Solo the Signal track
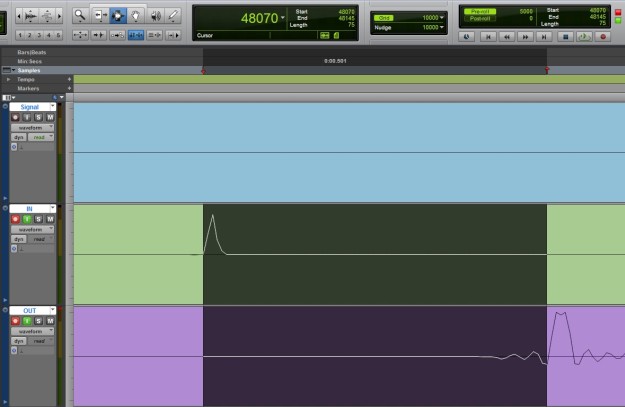 (x=38, y=117)
